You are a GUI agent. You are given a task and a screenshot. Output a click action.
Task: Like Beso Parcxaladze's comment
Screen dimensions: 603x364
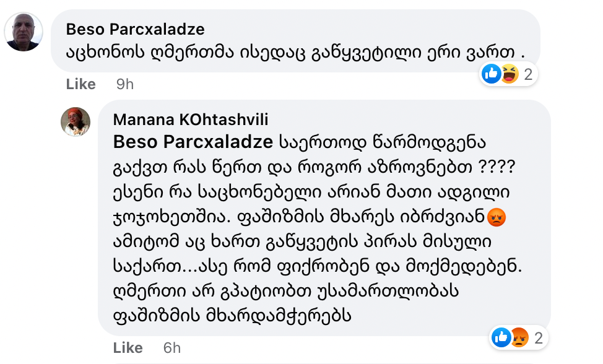(x=80, y=84)
